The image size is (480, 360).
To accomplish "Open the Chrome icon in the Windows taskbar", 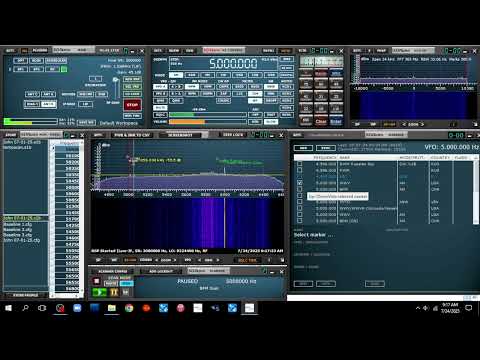I will click(x=129, y=308).
